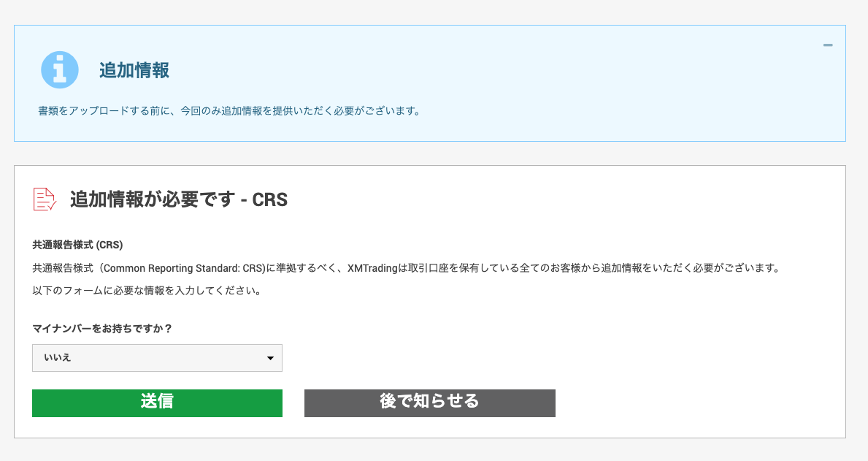Click the blue information circle icon
This screenshot has width=868, height=461.
59,70
